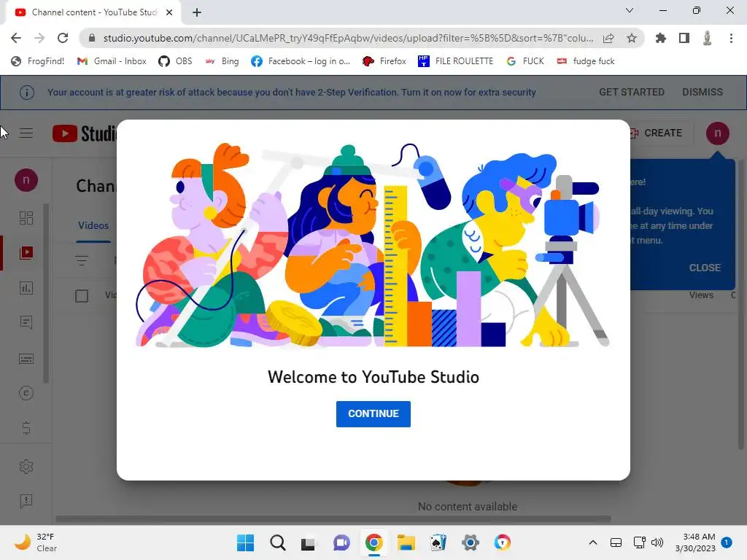Click the channel avatar in the left sidebar

point(26,180)
